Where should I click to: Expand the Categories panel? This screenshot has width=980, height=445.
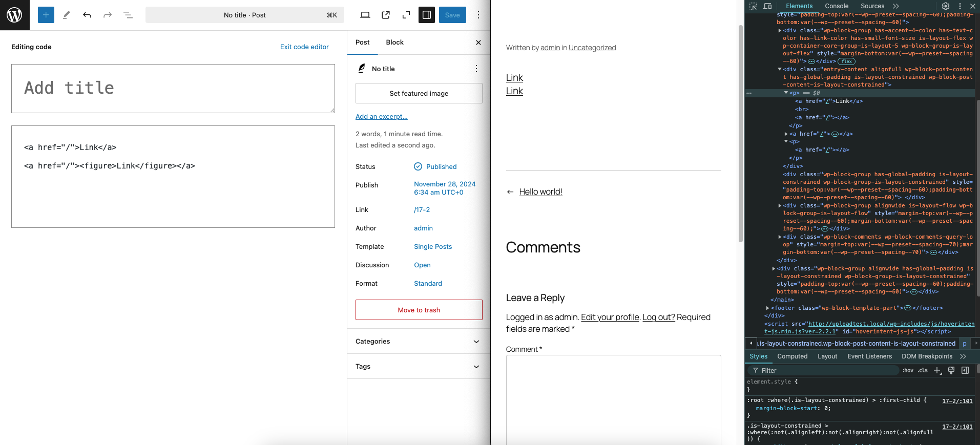coord(419,342)
